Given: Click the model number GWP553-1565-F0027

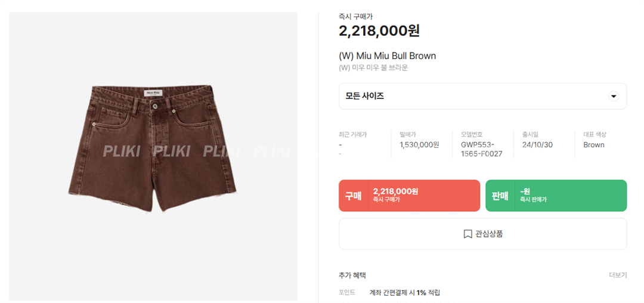Looking at the screenshot, I should click(x=481, y=144).
